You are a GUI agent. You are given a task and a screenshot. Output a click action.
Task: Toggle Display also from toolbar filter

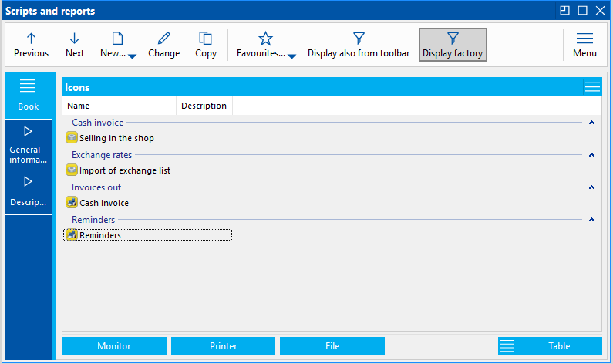click(x=359, y=45)
